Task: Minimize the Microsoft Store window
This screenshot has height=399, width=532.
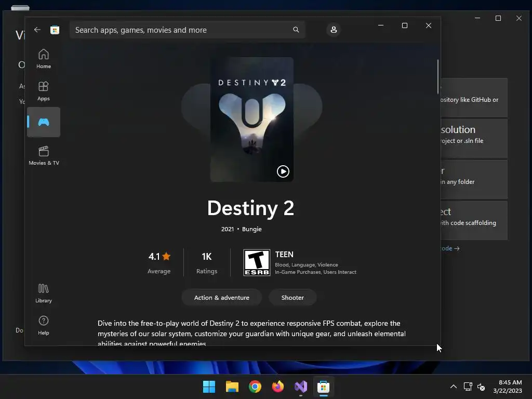Action: (x=381, y=25)
